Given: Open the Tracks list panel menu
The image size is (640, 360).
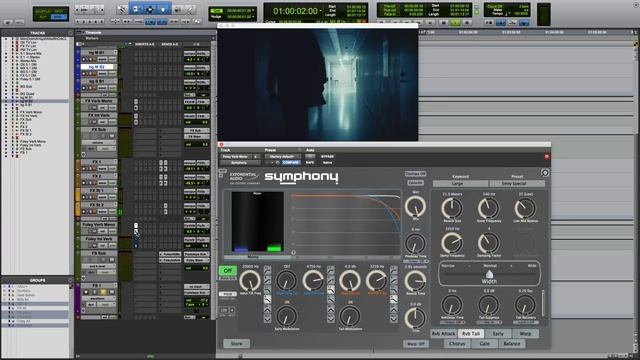Looking at the screenshot, I should coord(70,33).
